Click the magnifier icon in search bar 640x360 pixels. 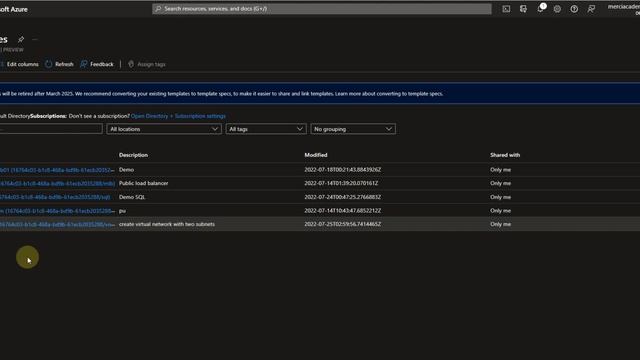[158, 9]
